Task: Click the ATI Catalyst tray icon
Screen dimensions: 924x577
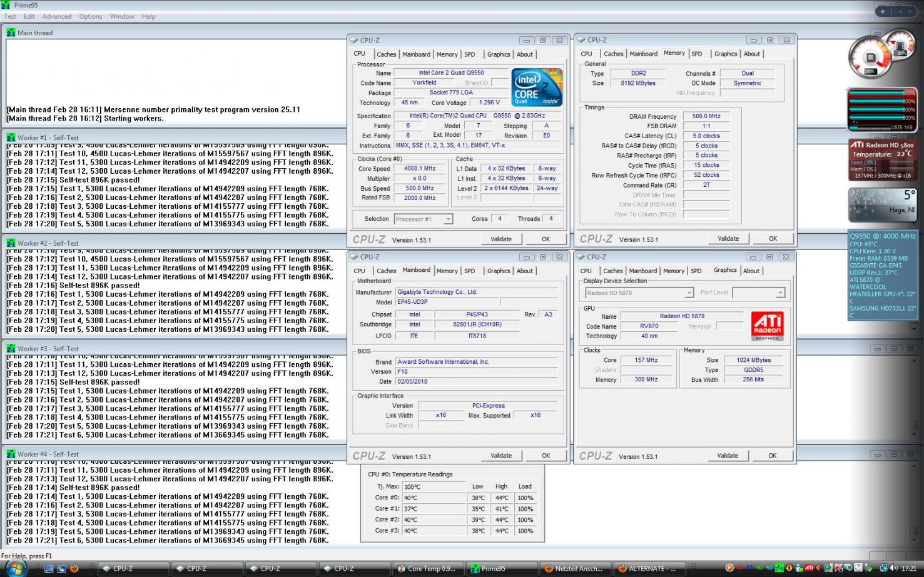Action: pyautogui.click(x=809, y=568)
